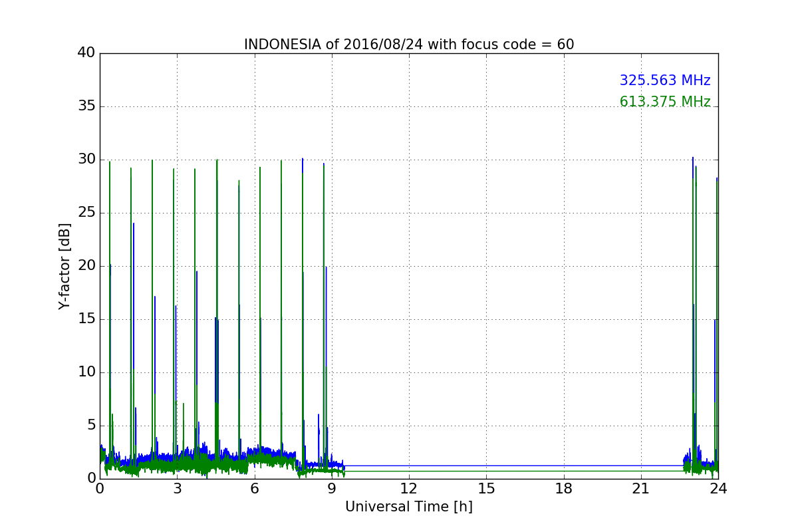
Task: Click x-axis tick label 12
Action: (x=409, y=488)
